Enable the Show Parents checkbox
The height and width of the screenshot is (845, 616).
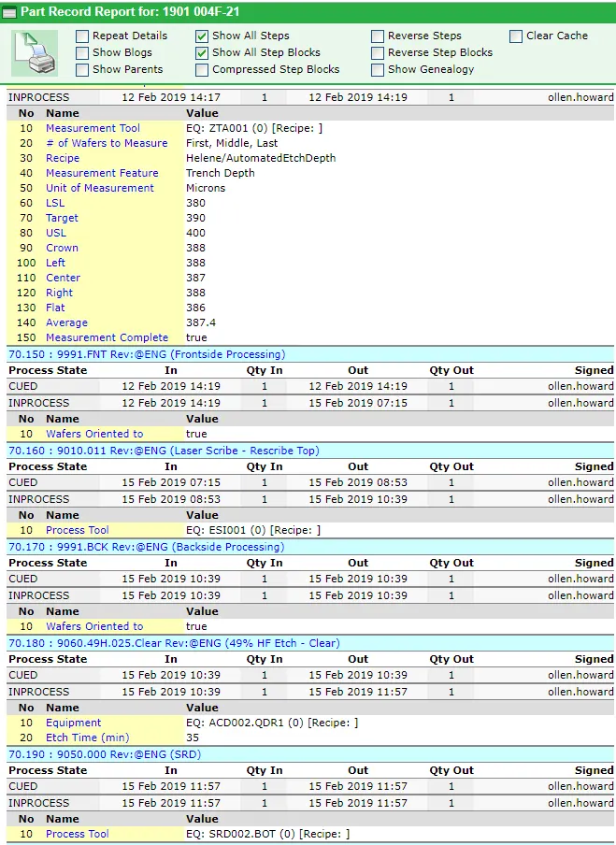[x=82, y=69]
